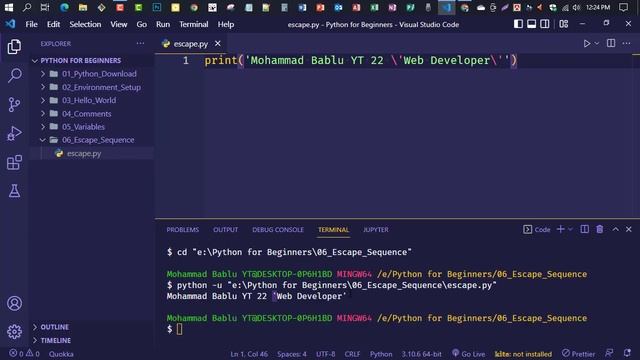Screen dimensions: 640x360
Task: Split the terminal panel
Action: point(584,229)
